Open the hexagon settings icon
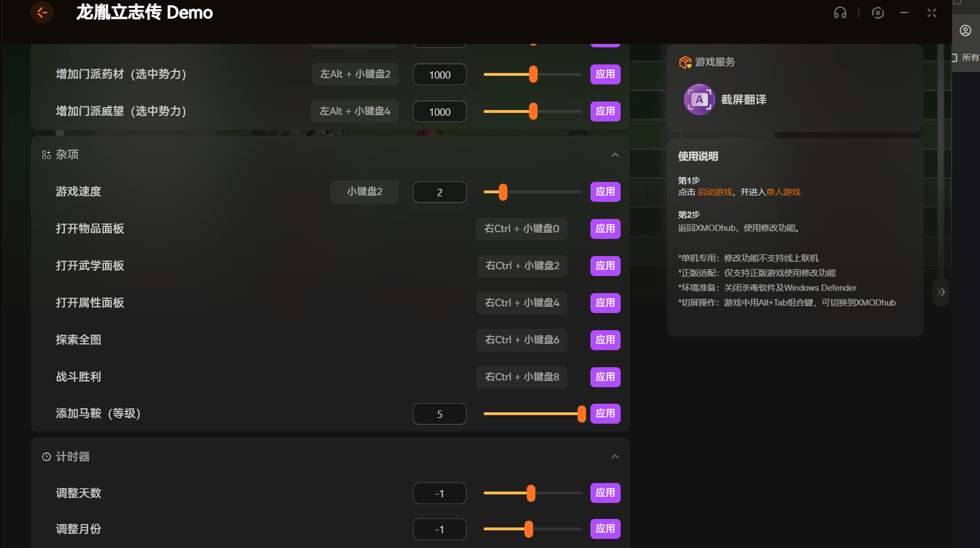 pyautogui.click(x=878, y=13)
